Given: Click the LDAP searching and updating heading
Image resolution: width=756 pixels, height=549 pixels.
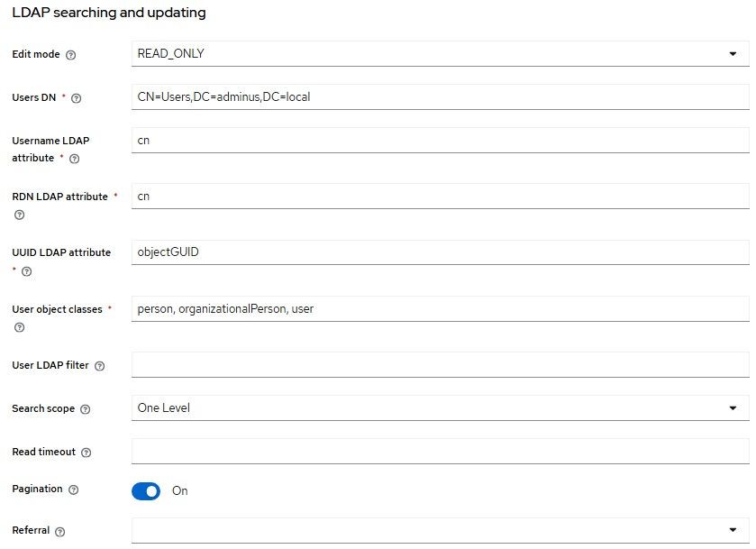Looking at the screenshot, I should pos(109,13).
